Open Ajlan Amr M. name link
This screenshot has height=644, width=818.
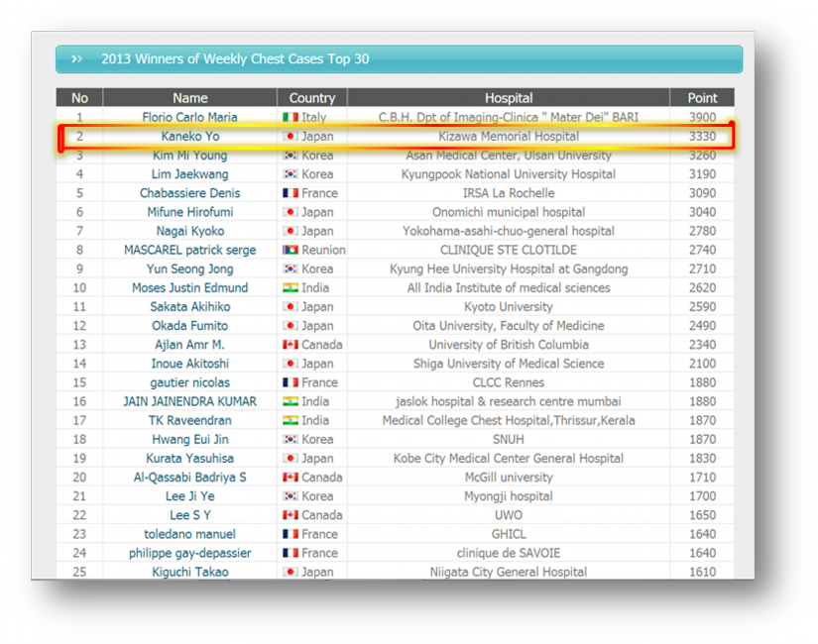point(190,345)
